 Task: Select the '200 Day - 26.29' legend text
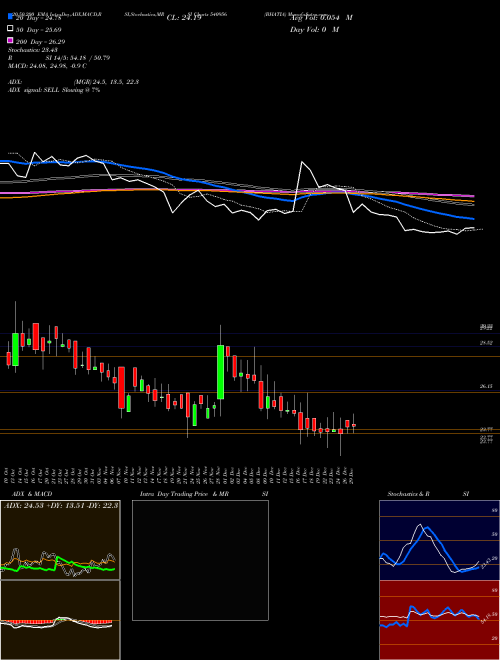[x=40, y=42]
